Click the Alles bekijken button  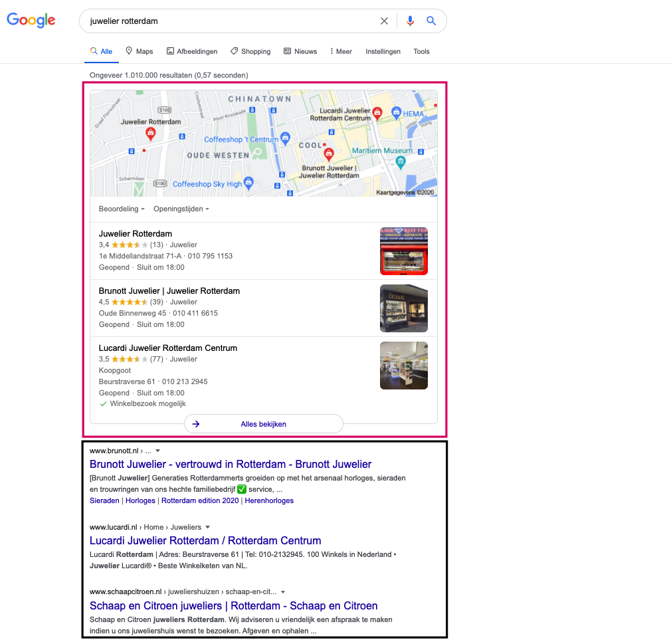[263, 423]
